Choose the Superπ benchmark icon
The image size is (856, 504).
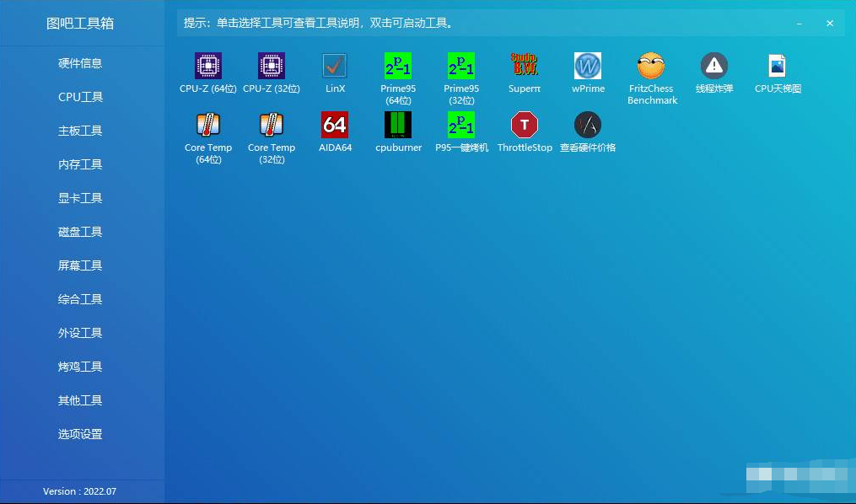click(525, 66)
